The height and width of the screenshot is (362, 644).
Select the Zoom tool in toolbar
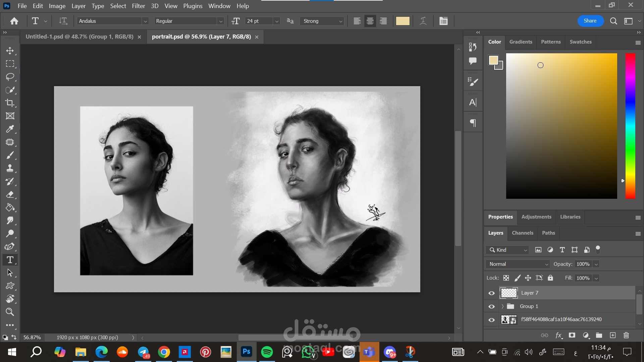[10, 312]
